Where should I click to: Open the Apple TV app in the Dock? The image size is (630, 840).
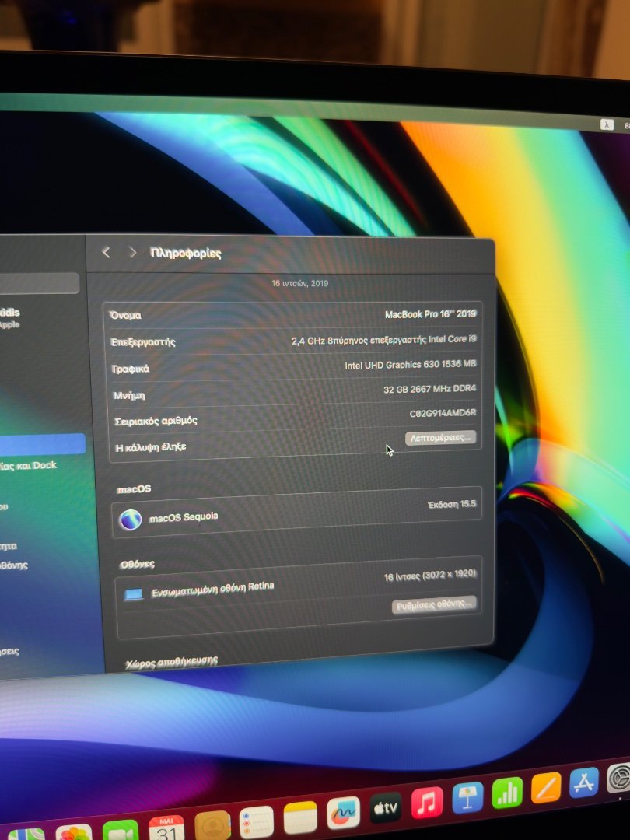pos(386,808)
